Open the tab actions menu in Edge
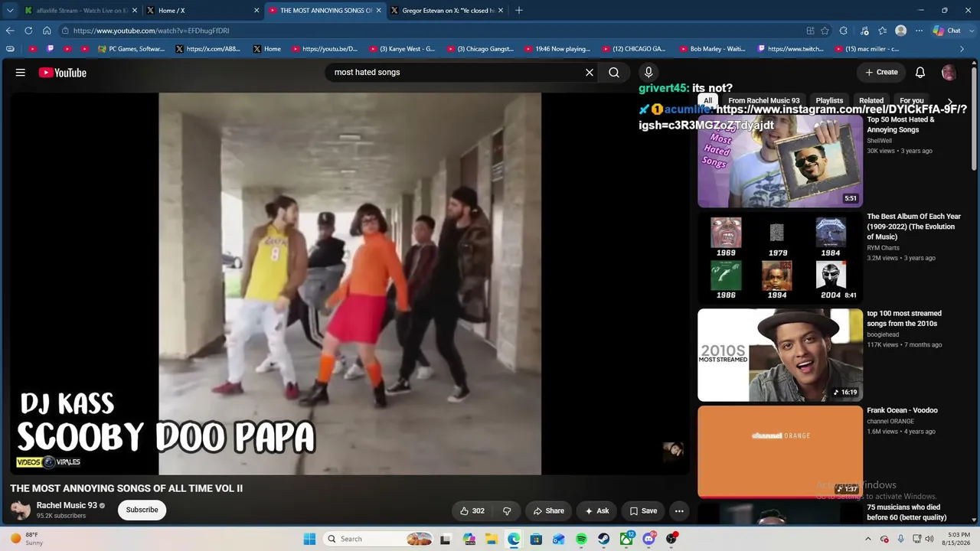The height and width of the screenshot is (551, 980). click(x=10, y=11)
